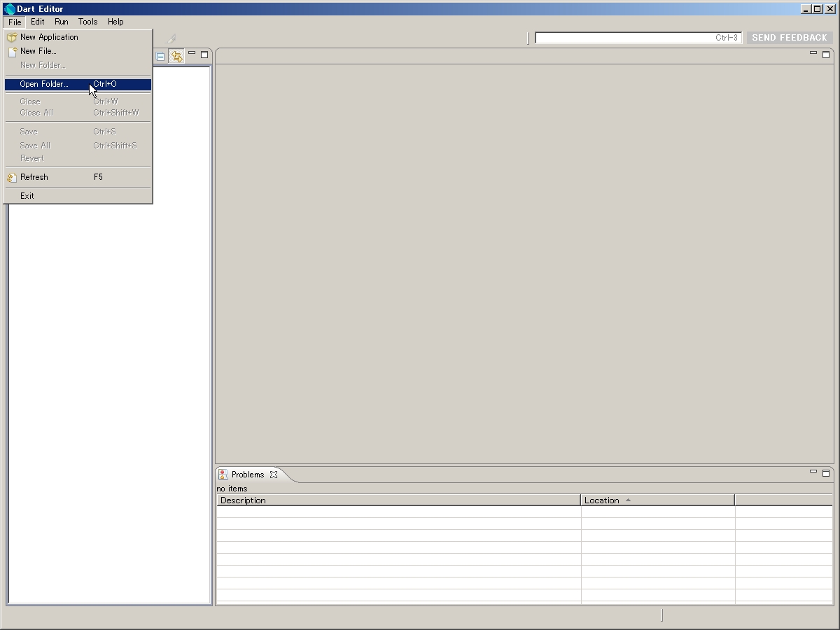Screen dimensions: 840x630
Task: Minimize the left files panel
Action: (192, 54)
